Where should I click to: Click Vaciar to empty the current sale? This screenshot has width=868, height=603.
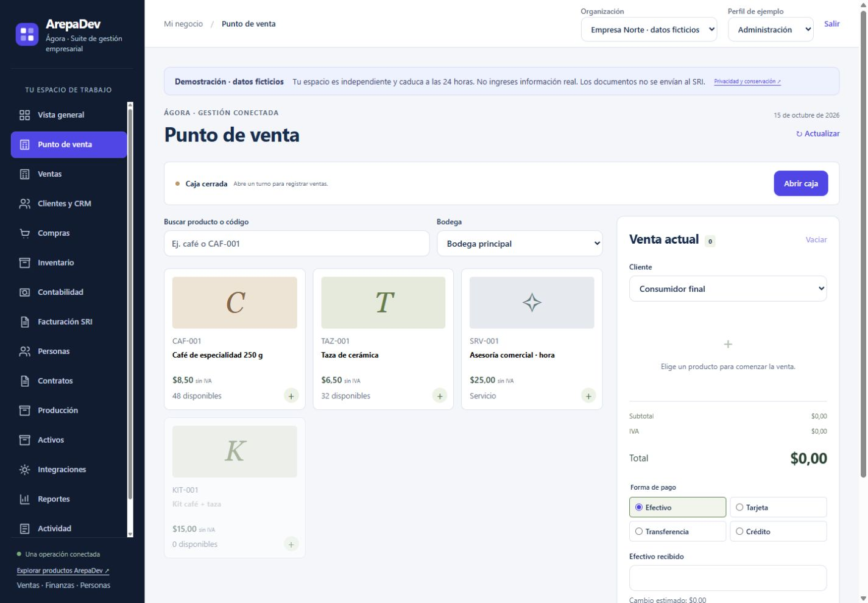pyautogui.click(x=816, y=240)
